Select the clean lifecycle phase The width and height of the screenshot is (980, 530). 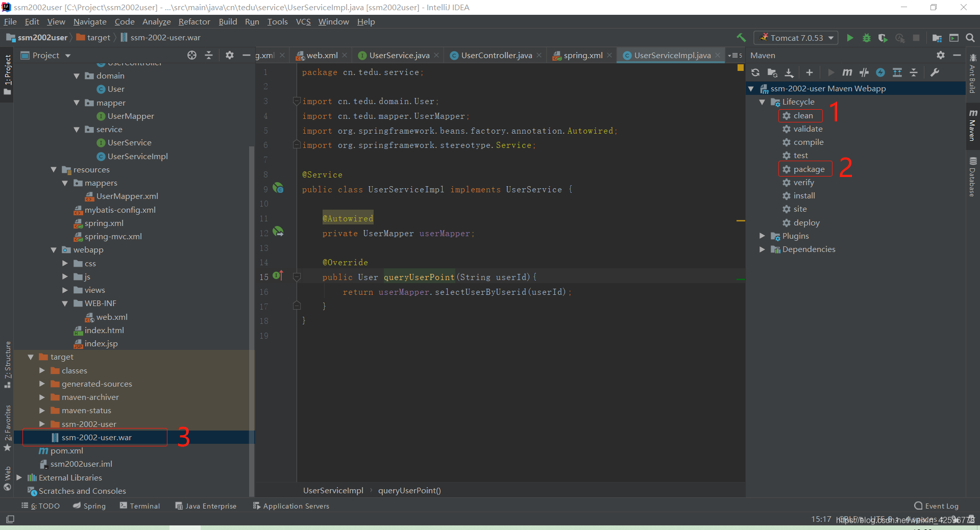click(x=803, y=116)
